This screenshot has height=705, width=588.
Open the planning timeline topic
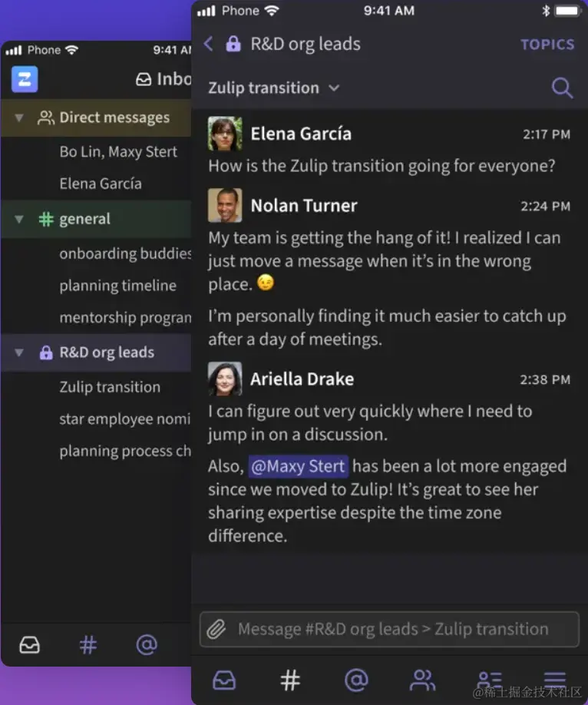click(x=117, y=286)
